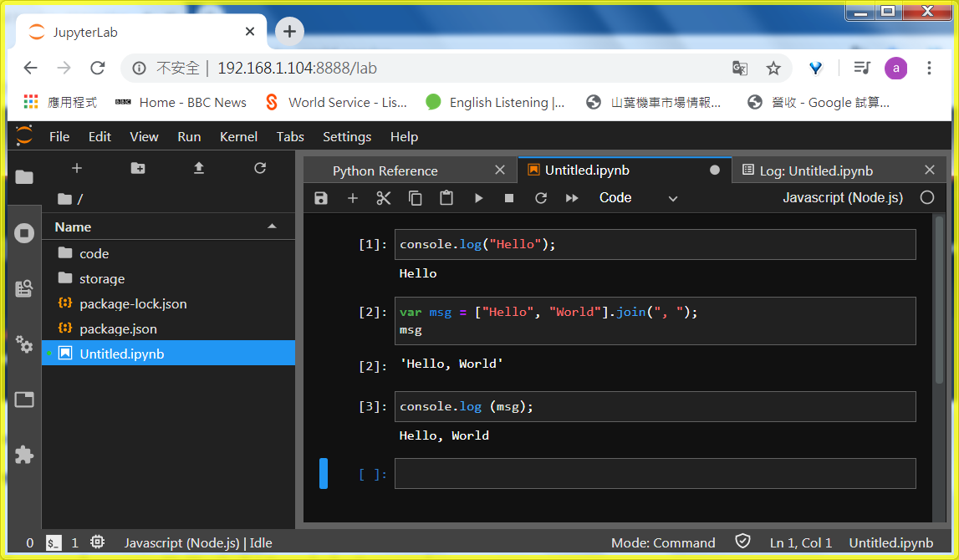Open the extension manager panel

tap(24, 455)
